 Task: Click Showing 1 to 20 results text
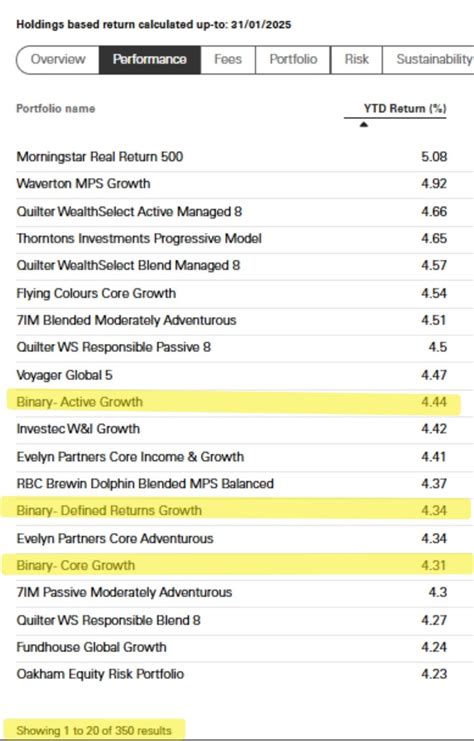[94, 731]
